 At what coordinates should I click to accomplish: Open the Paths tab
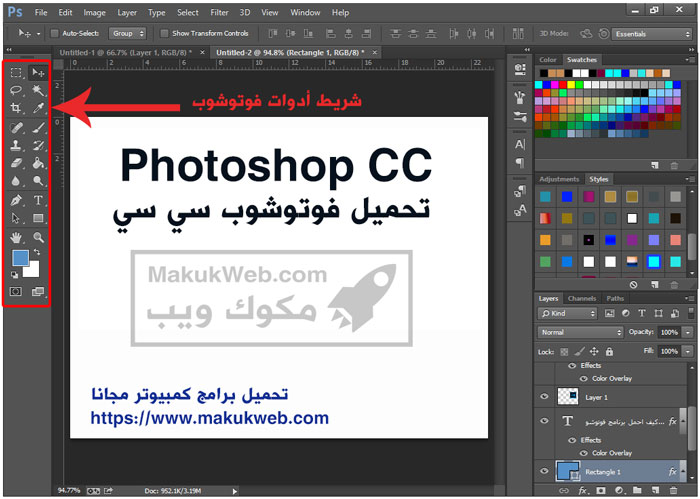point(615,298)
